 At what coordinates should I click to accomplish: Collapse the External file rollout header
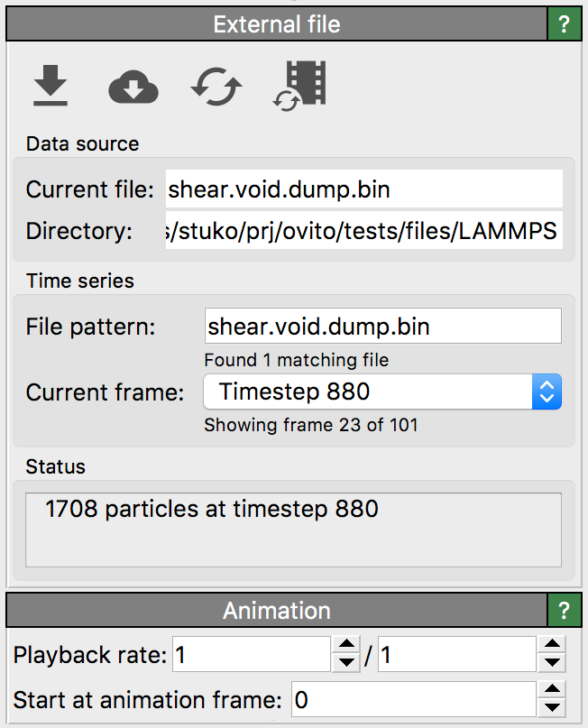click(276, 24)
